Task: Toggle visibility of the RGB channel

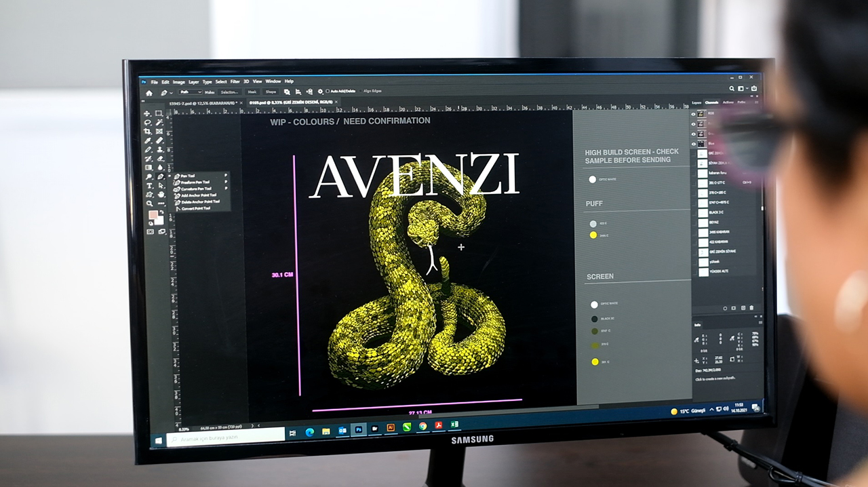Action: (693, 115)
